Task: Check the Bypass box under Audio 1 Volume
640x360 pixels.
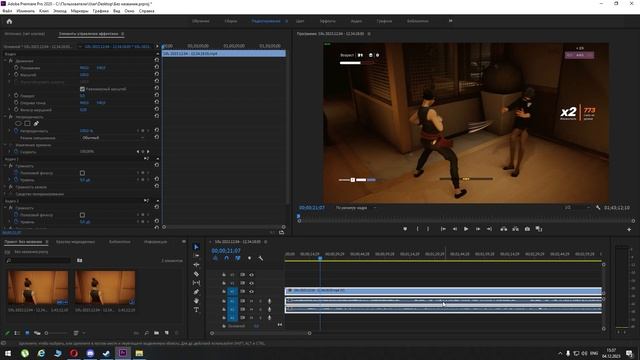Action: coord(82,173)
